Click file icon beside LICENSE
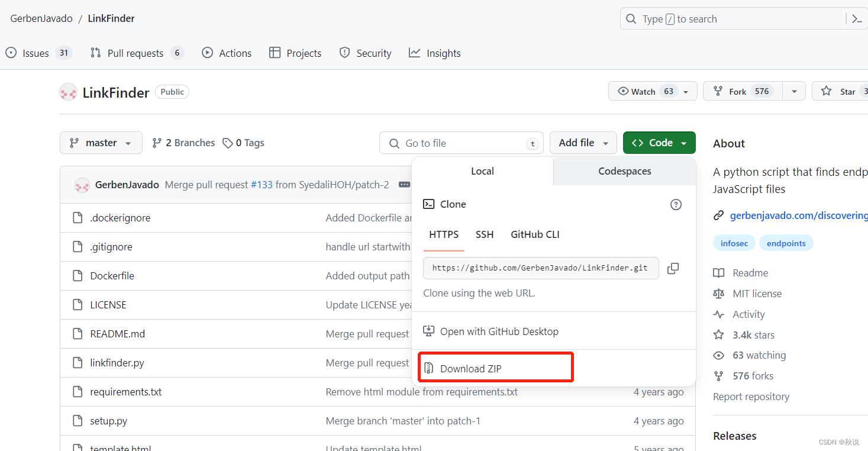Screen dimensions: 868x451 coord(78,305)
